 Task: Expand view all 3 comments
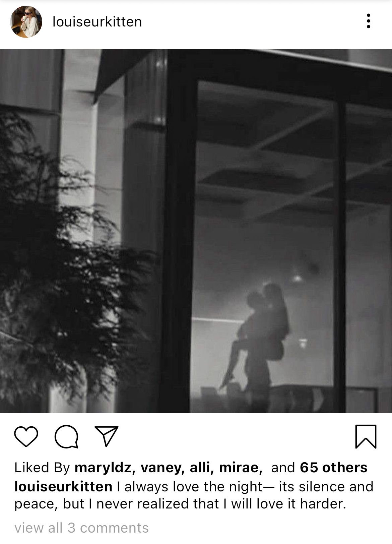(81, 528)
